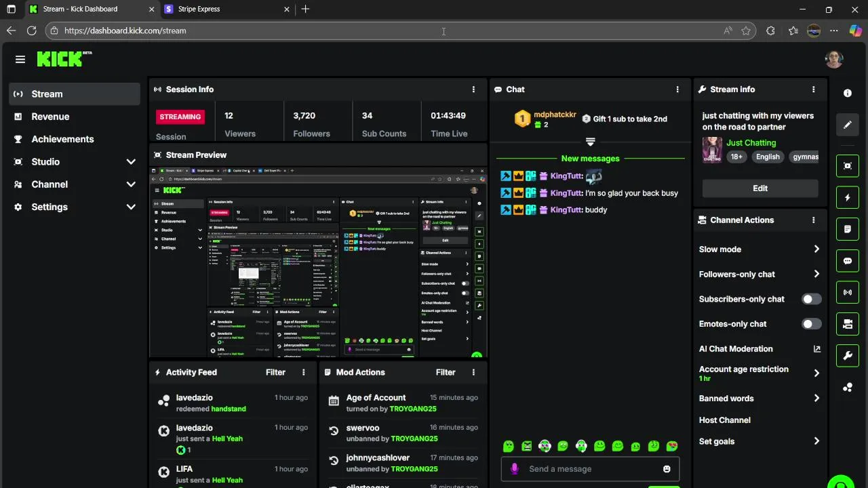The width and height of the screenshot is (868, 488).
Task: Toggle the lightning bolt activity widget icon
Action: pos(848,197)
